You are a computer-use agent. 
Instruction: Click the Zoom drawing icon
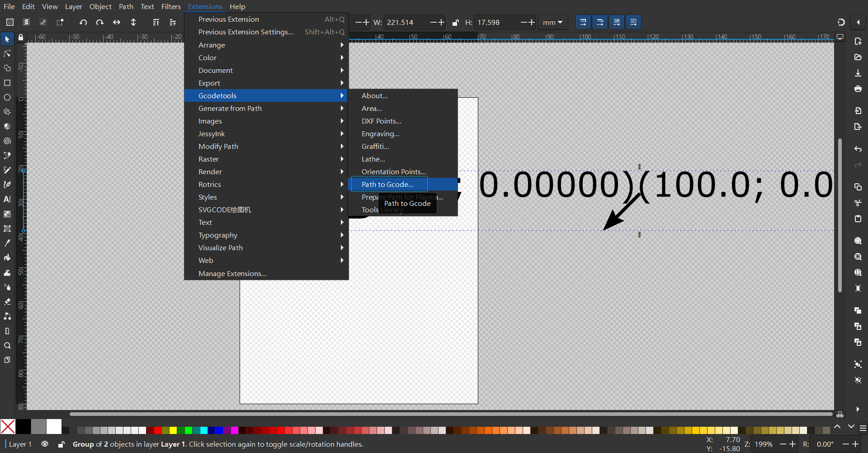(858, 257)
